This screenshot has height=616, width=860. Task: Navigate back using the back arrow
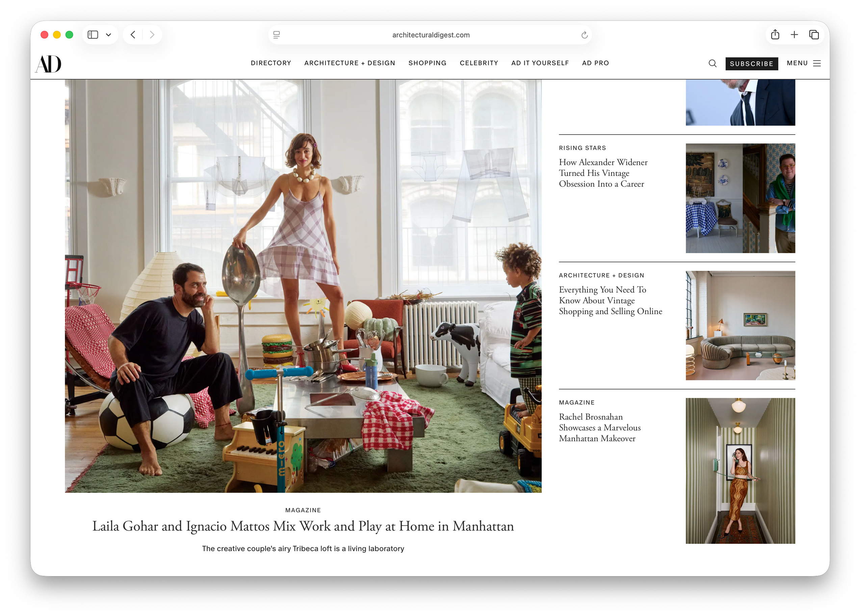point(133,34)
